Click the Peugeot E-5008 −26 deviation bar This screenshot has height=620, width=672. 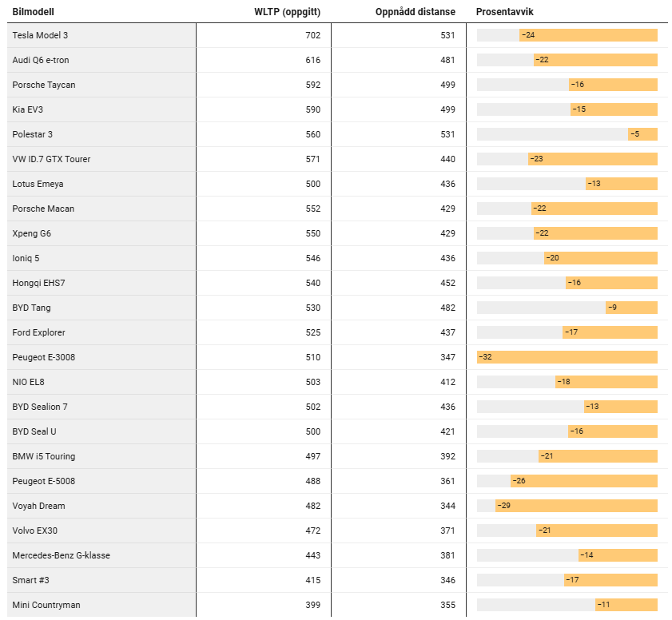click(583, 481)
